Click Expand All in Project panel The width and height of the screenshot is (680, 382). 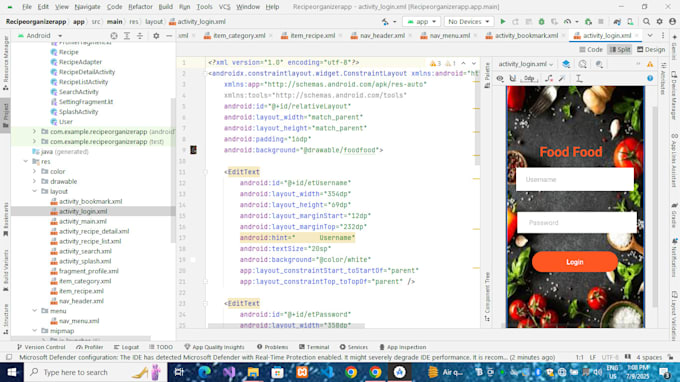(127, 36)
